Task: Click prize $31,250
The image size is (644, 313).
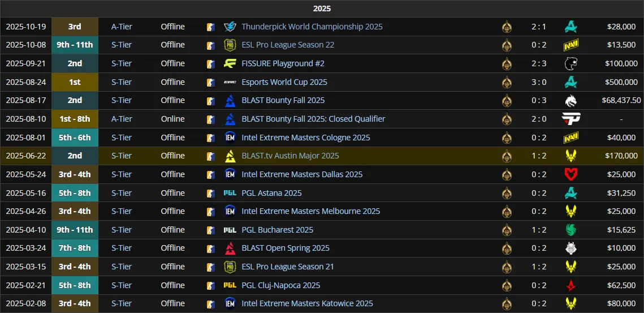Action: coord(621,193)
